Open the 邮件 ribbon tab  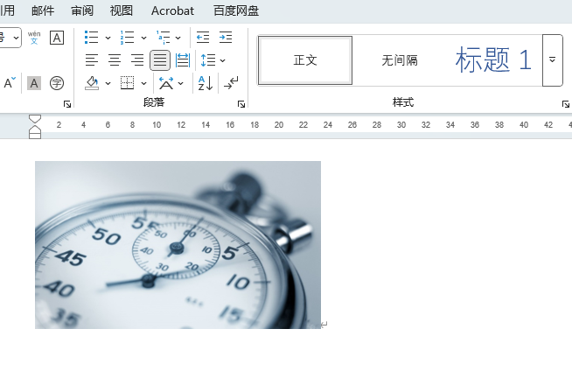[43, 10]
